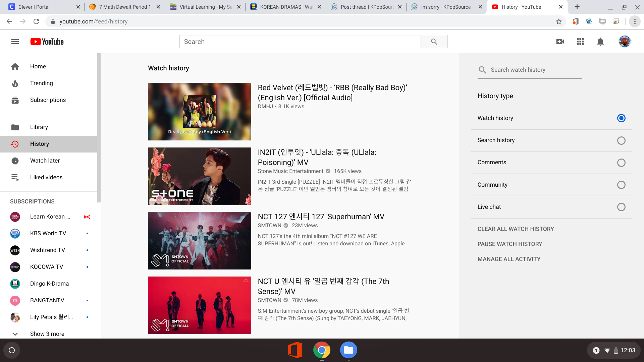Image resolution: width=644 pixels, height=362 pixels.
Task: Open NCT 127 Superhuman MV thumbnail
Action: [x=200, y=241]
